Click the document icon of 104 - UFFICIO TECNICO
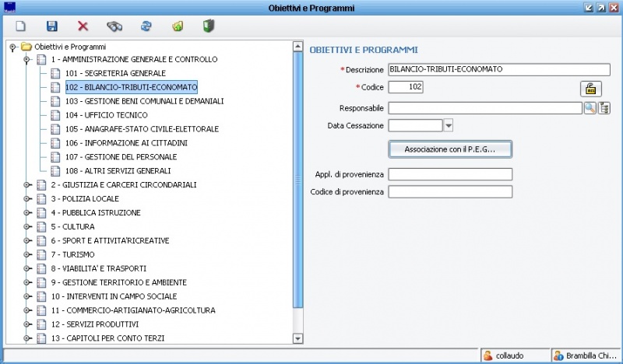The image size is (623, 364). [x=55, y=115]
